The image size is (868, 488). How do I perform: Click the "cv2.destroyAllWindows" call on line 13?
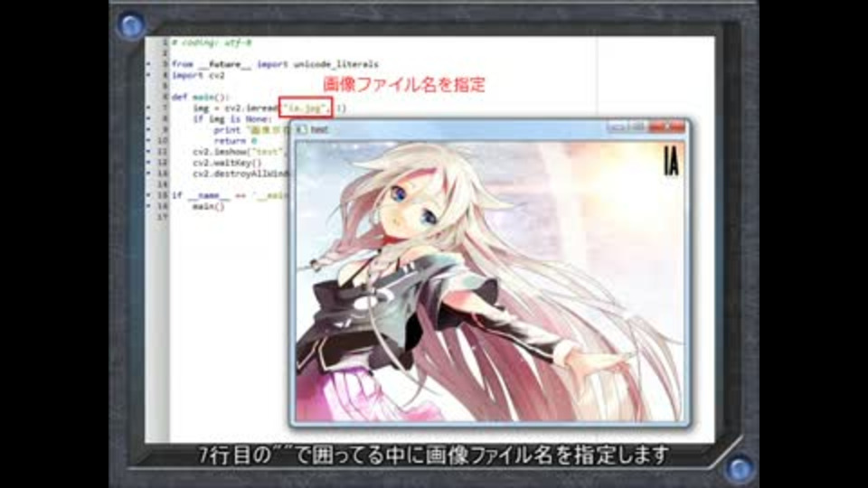coord(241,174)
